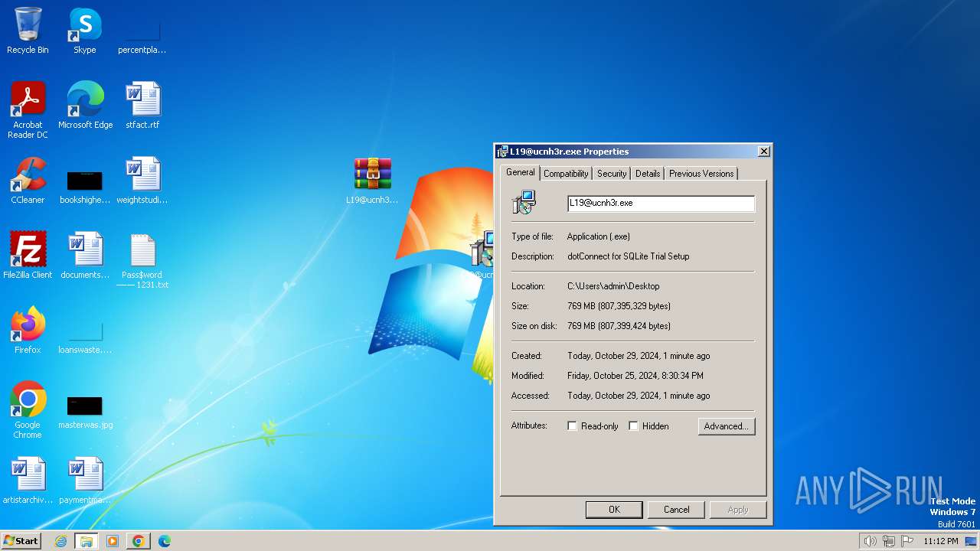Click the file icon in Properties dialog
The height and width of the screenshot is (551, 980).
point(524,203)
